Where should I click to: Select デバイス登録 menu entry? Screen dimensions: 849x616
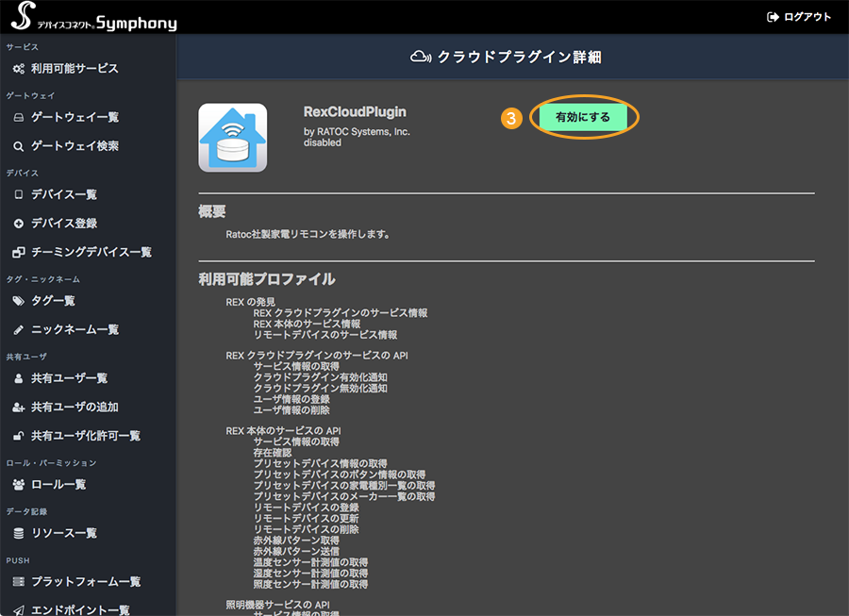point(64,224)
